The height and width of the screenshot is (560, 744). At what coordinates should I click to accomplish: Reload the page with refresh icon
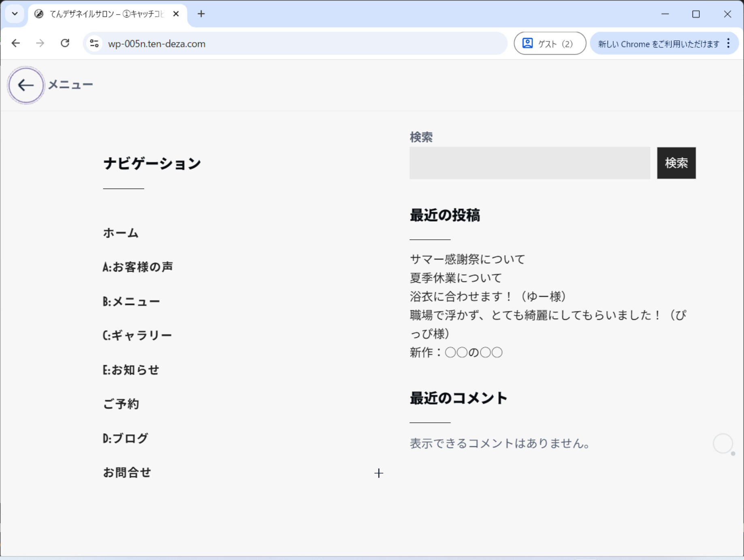[x=65, y=43]
